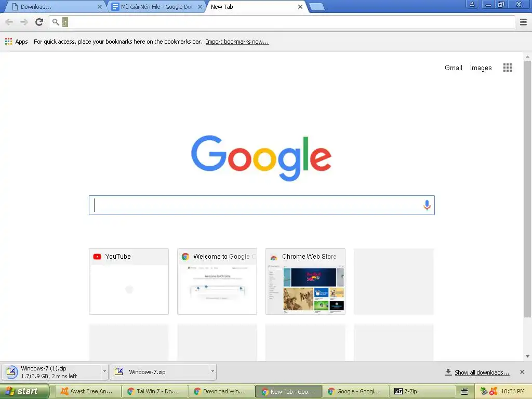Viewport: 532px width, 399px height.
Task: Click the Windows-7.zip file icon
Action: click(119, 371)
